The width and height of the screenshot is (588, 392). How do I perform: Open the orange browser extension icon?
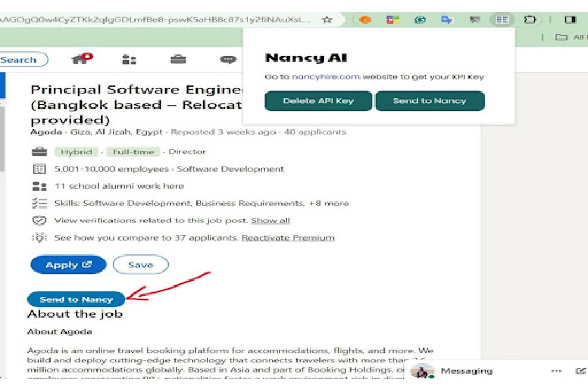(365, 20)
